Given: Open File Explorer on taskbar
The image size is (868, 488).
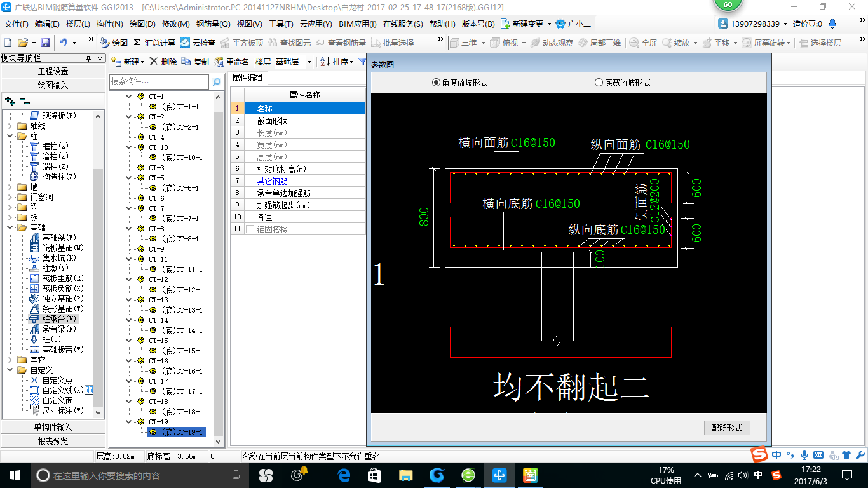Looking at the screenshot, I should pyautogui.click(x=405, y=475).
